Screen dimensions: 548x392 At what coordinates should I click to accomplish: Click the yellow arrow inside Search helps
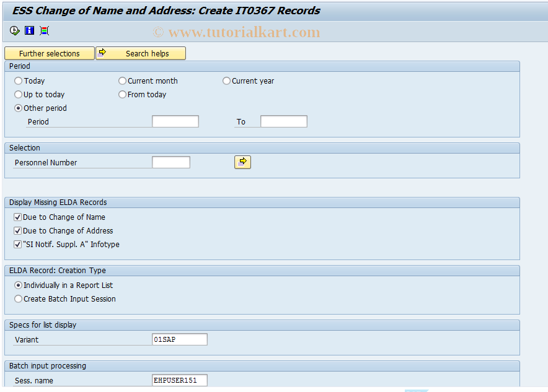pyautogui.click(x=103, y=53)
